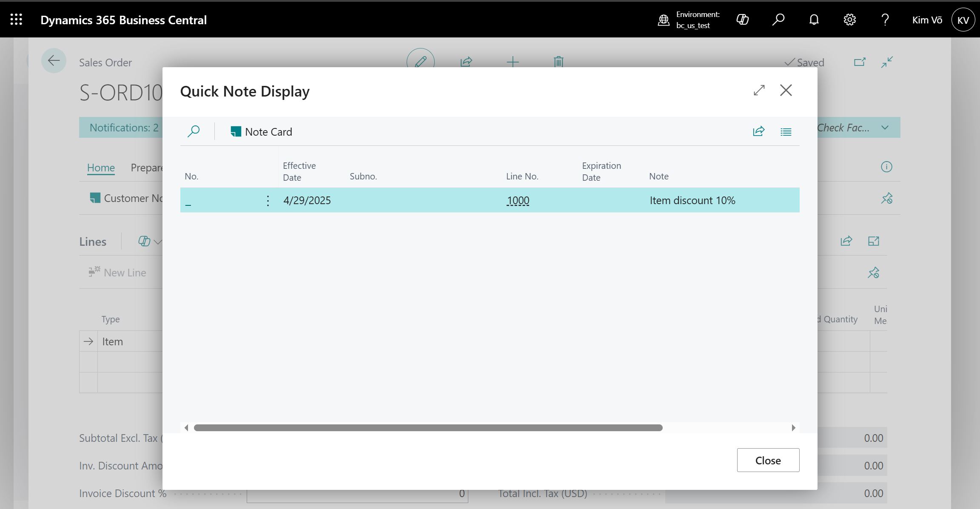980x509 pixels.
Task: Click the Subno. column header
Action: point(363,176)
